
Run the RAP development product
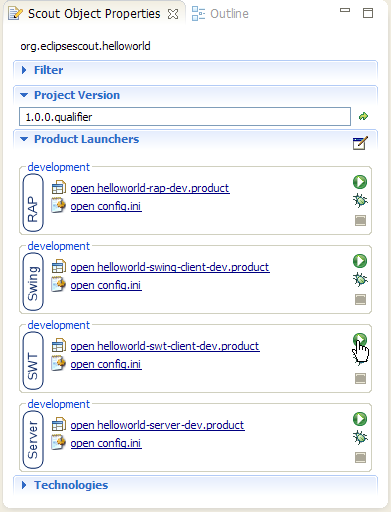tap(360, 182)
